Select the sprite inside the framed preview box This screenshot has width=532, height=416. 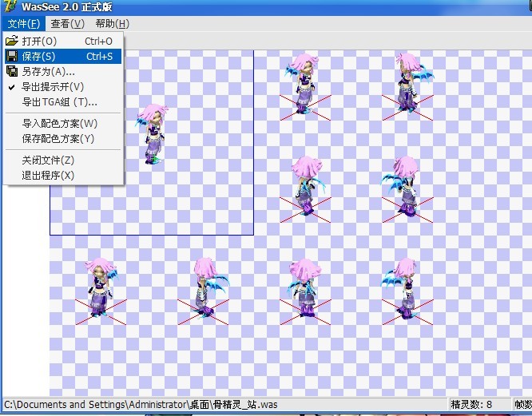(x=152, y=134)
